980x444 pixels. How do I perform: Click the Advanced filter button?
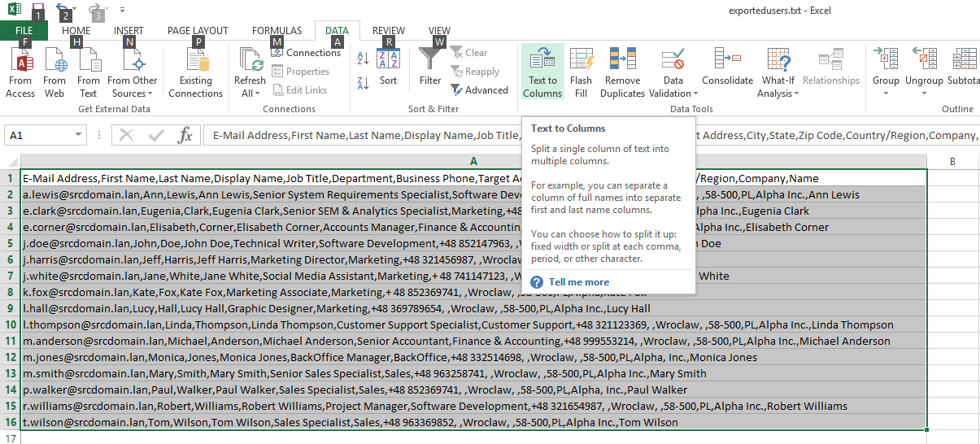[480, 90]
